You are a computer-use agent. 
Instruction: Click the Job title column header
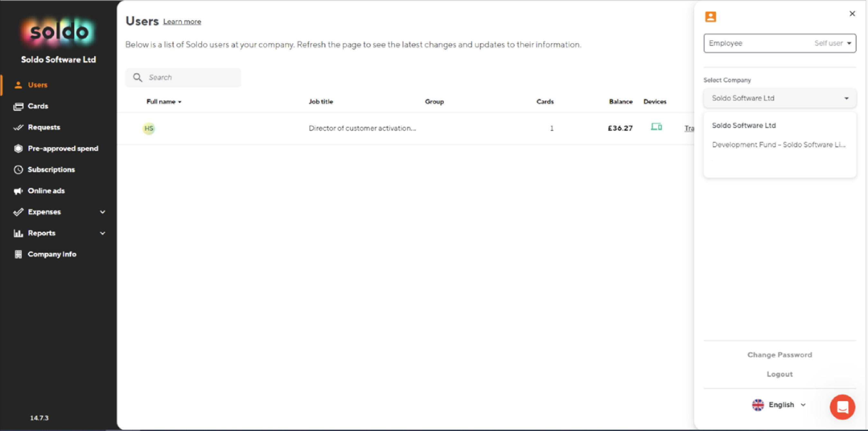[320, 102]
